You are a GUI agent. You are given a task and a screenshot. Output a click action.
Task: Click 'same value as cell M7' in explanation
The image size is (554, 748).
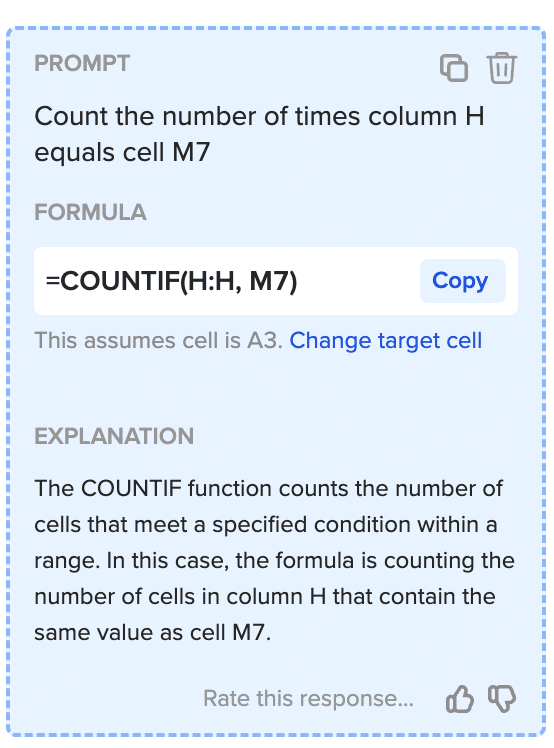click(152, 633)
